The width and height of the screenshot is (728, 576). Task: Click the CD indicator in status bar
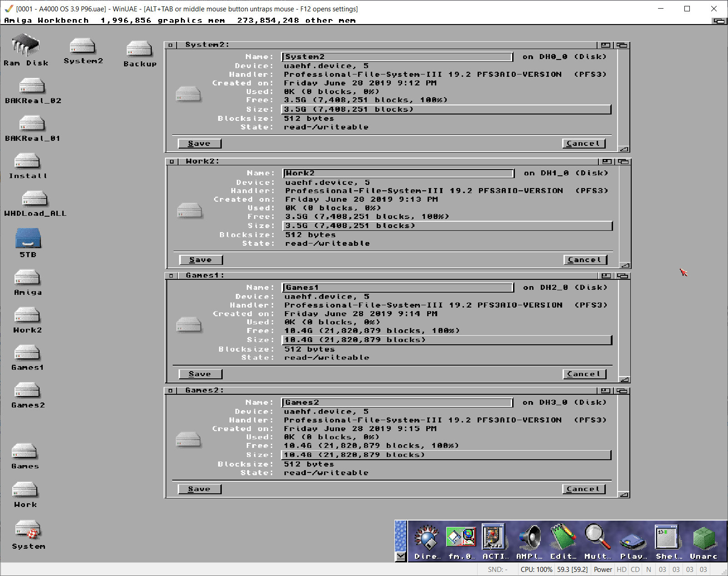pyautogui.click(x=635, y=570)
